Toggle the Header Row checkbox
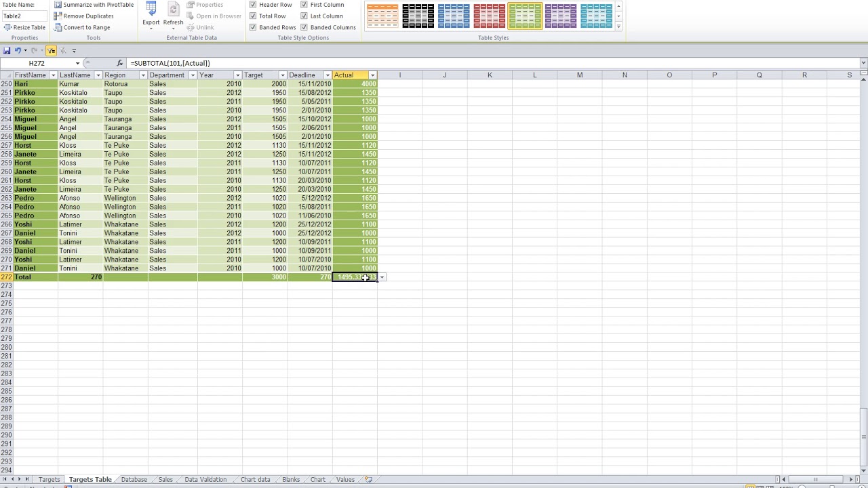The width and height of the screenshot is (868, 488). [x=253, y=5]
